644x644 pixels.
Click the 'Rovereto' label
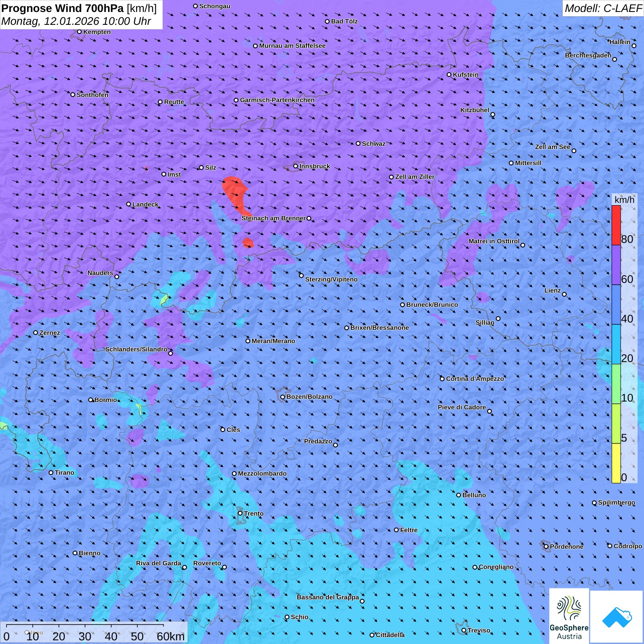click(x=207, y=563)
